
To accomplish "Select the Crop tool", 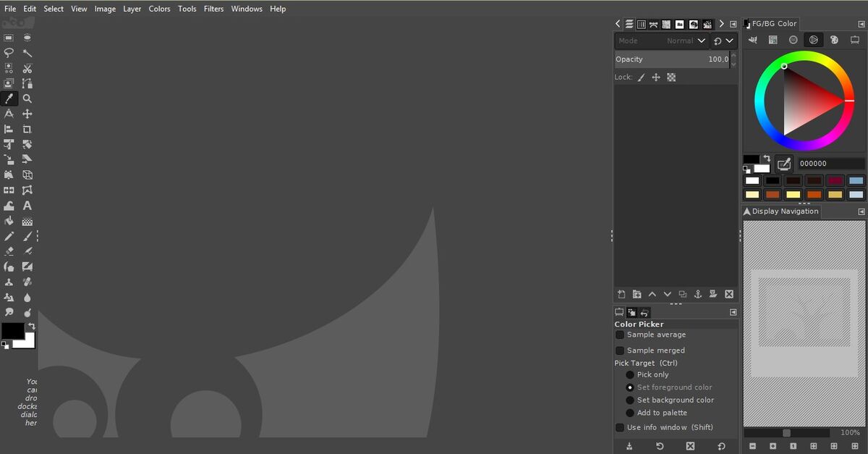I will 27,129.
